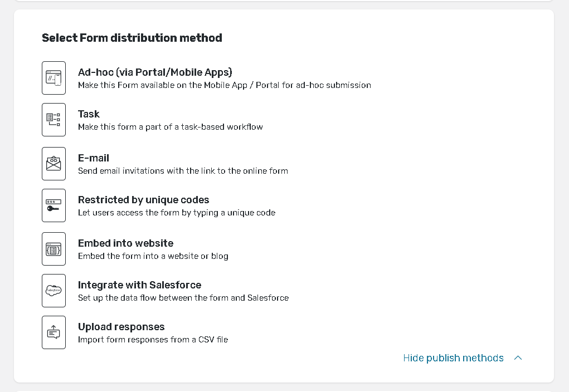Click the E-mail envelope icon
The width and height of the screenshot is (569, 392).
point(54,164)
